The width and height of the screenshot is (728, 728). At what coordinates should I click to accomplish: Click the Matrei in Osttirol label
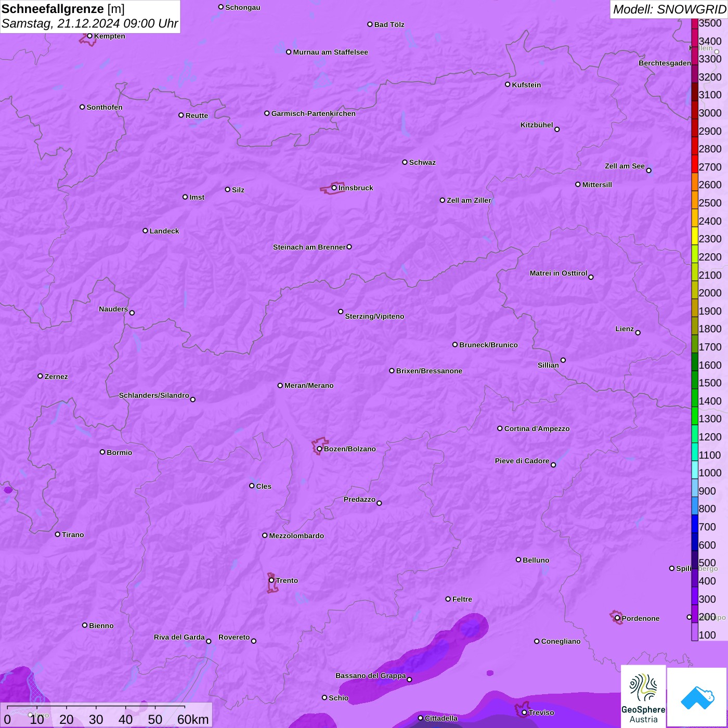tap(558, 273)
